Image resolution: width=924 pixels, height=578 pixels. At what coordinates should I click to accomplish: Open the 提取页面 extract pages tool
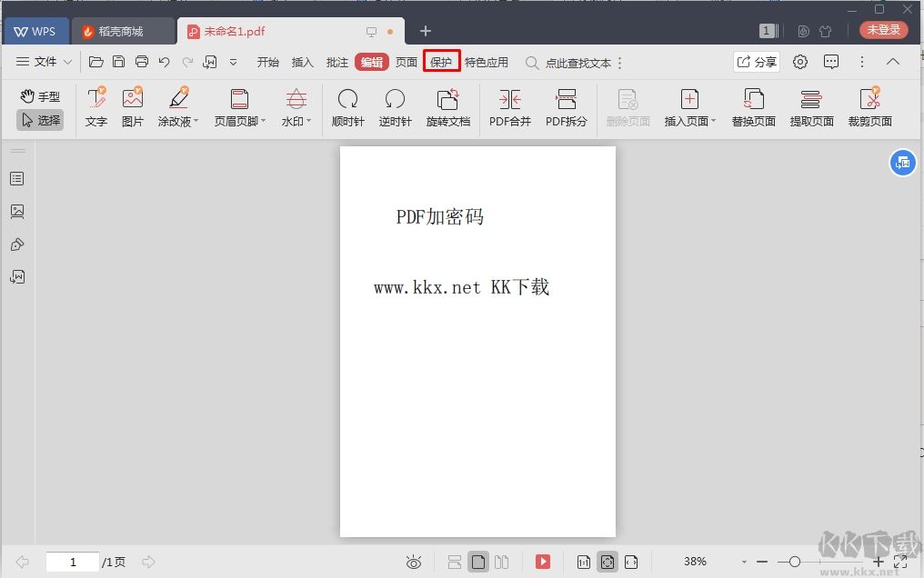[x=811, y=107]
